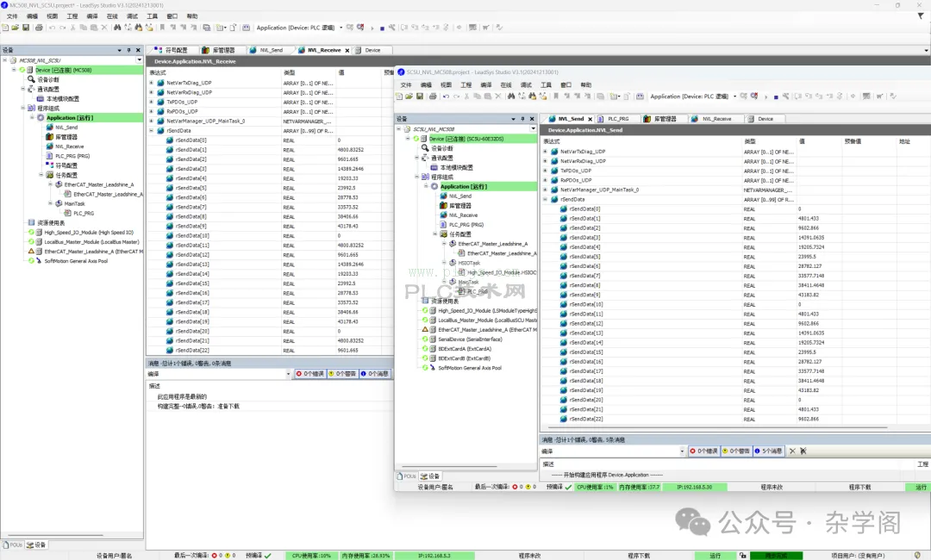The width and height of the screenshot is (931, 560).
Task: Click the Save icon in MC508 toolbar
Action: [26, 28]
